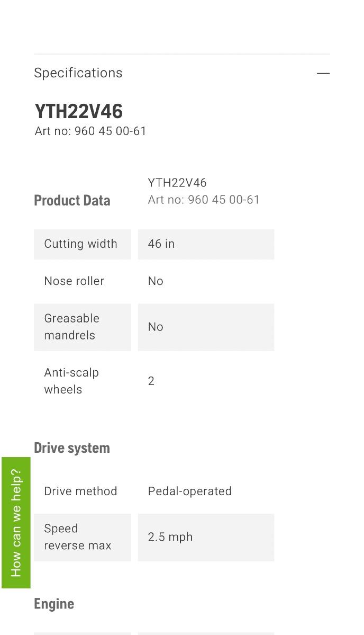Collapse the Specifications section via minus icon

coord(323,73)
